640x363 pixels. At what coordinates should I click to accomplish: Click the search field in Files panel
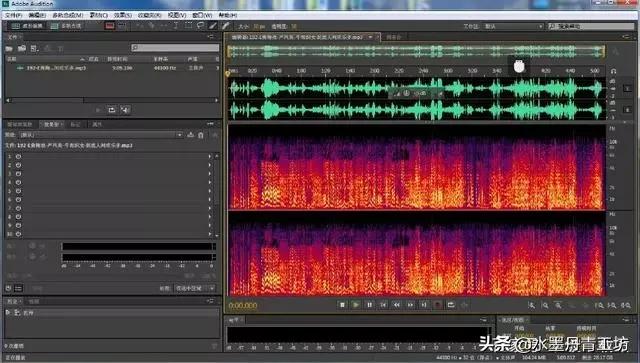coord(175,48)
